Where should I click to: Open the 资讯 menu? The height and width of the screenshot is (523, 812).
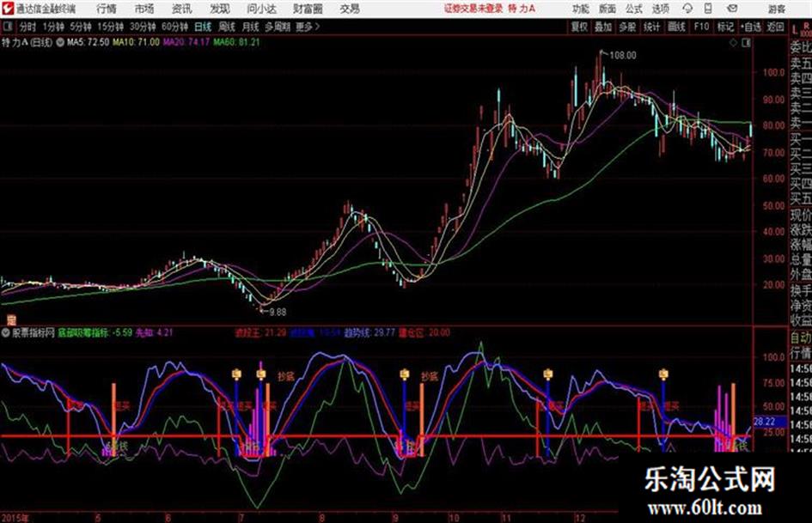point(182,9)
